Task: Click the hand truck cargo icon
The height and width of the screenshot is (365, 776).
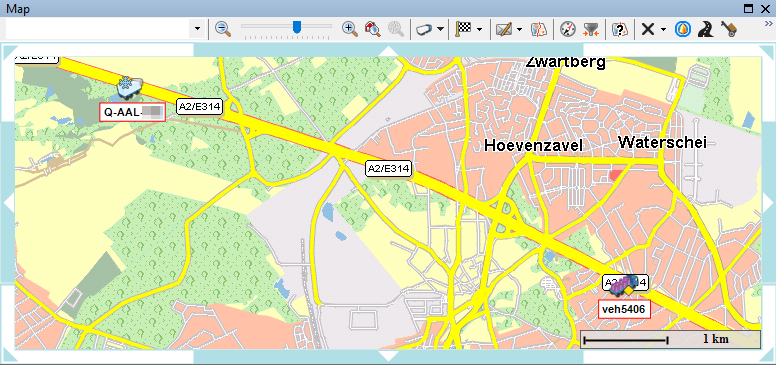Action: (x=728, y=29)
